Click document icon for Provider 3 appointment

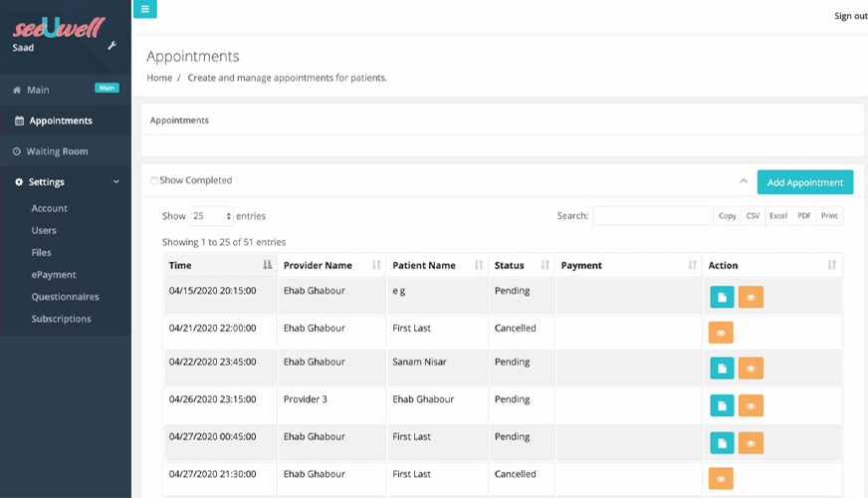722,405
